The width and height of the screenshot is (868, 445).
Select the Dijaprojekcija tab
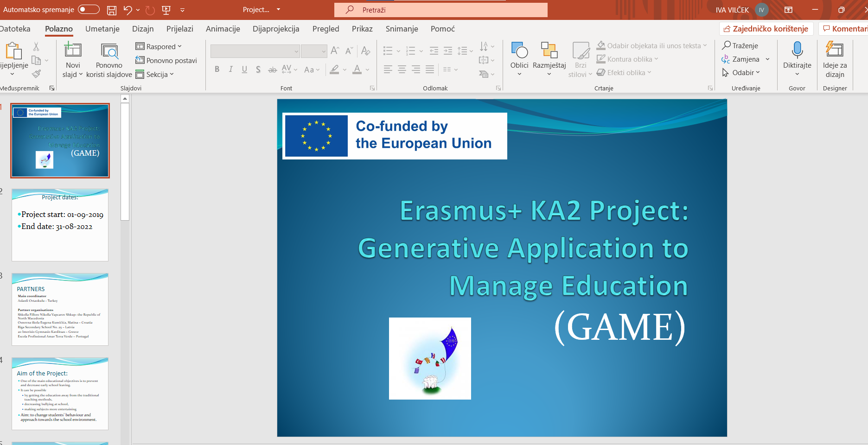click(x=276, y=29)
